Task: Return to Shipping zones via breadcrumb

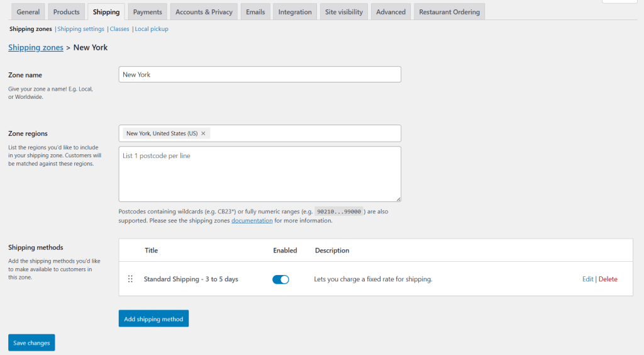Action: tap(36, 48)
